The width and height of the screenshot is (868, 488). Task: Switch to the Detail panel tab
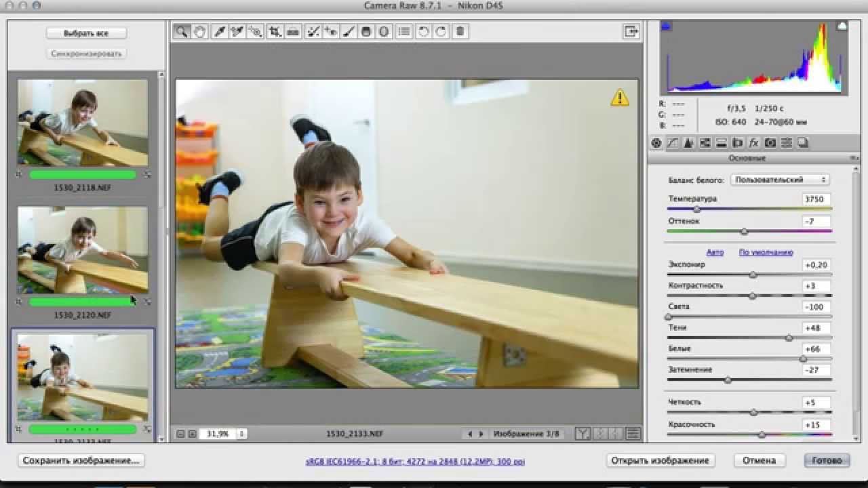688,143
